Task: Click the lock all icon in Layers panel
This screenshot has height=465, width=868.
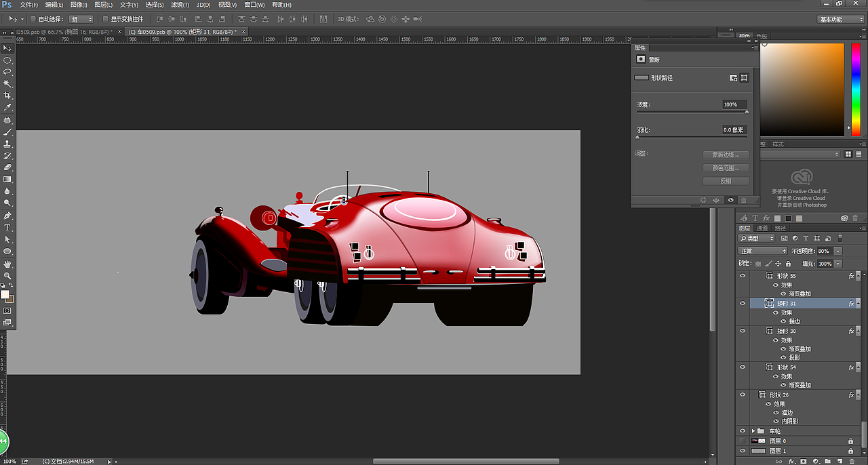Action: [788, 264]
